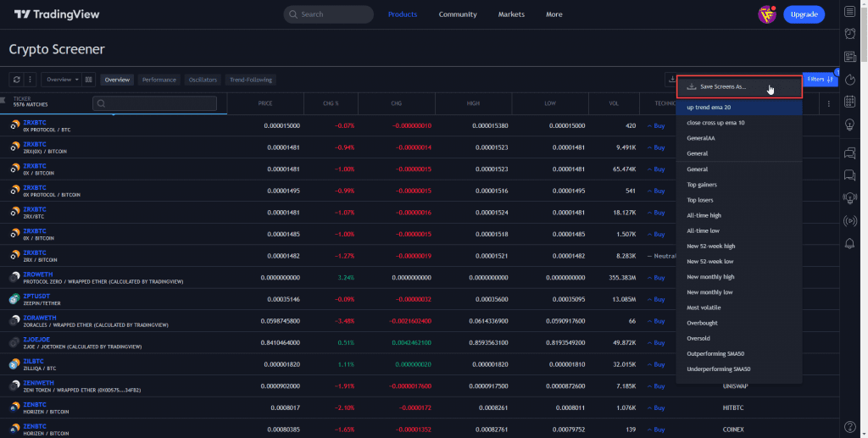
Task: Switch to the Overview tab
Action: click(117, 80)
